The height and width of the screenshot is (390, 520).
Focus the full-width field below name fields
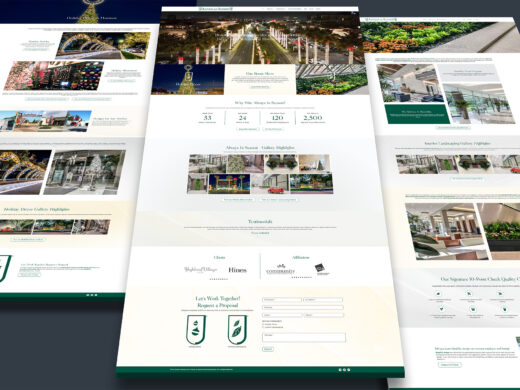[x=303, y=307]
